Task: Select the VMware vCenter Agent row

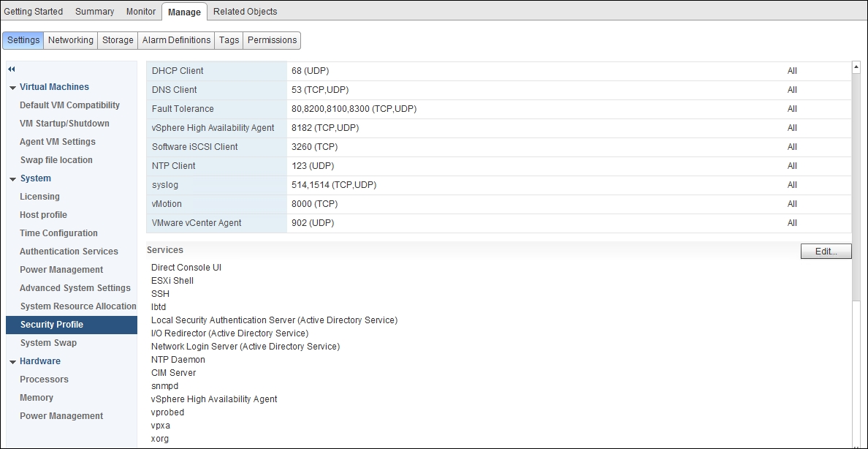Action: (x=499, y=223)
